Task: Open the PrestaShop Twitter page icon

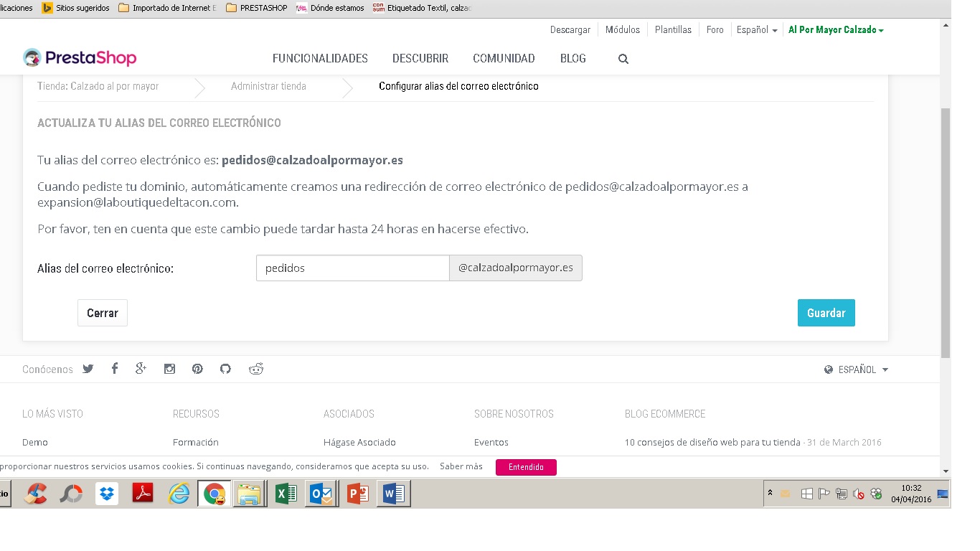Action: [88, 369]
